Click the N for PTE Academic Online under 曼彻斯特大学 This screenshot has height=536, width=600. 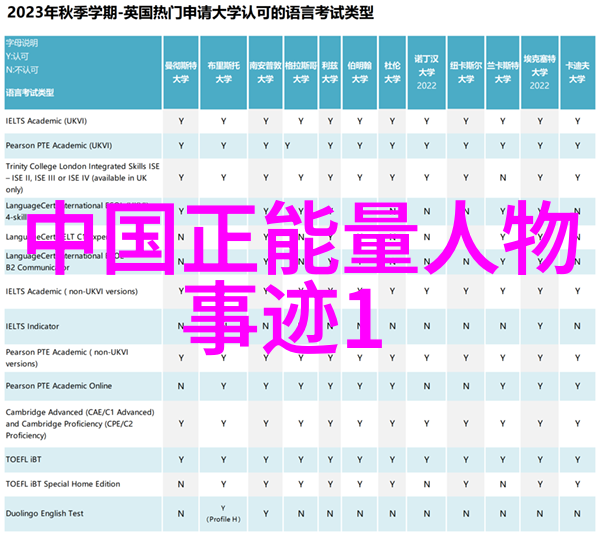click(x=181, y=386)
